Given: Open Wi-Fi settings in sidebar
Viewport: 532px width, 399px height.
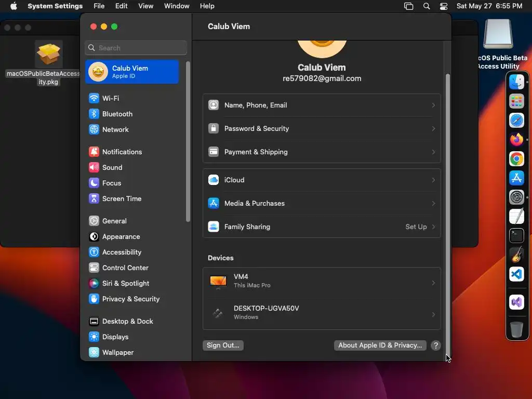Looking at the screenshot, I should 132,98.
